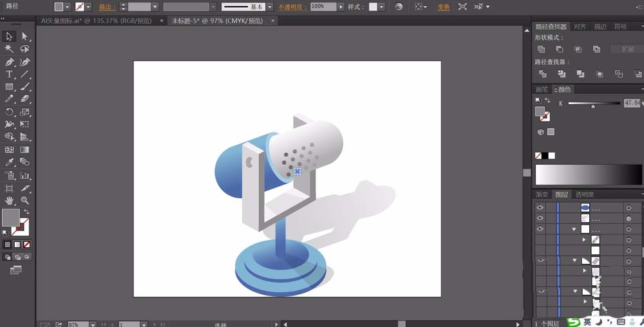Open the 符号 panel tab
The image size is (644, 327).
pyautogui.click(x=620, y=26)
